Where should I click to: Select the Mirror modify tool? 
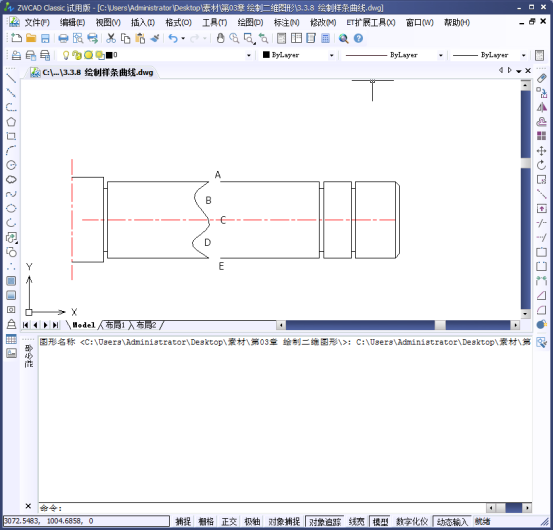click(x=541, y=107)
